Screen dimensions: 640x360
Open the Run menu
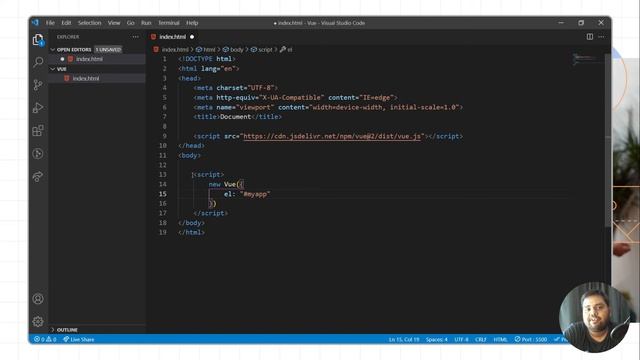146,23
